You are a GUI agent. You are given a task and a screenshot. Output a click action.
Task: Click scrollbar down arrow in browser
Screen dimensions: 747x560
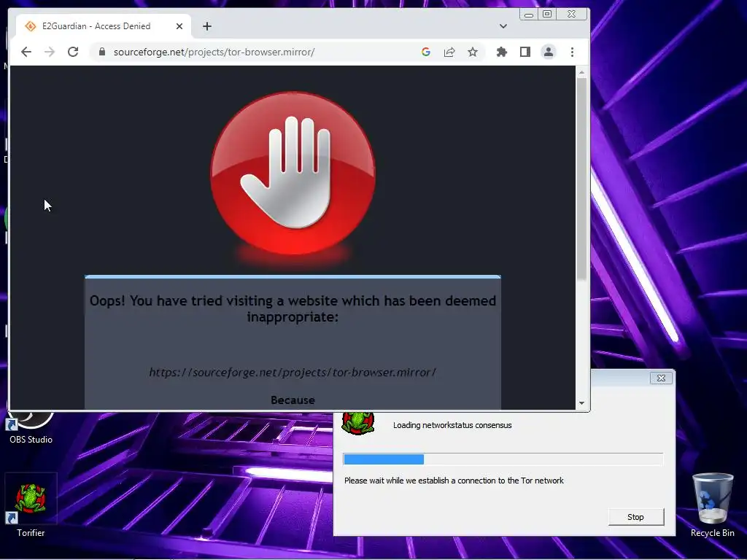[581, 402]
